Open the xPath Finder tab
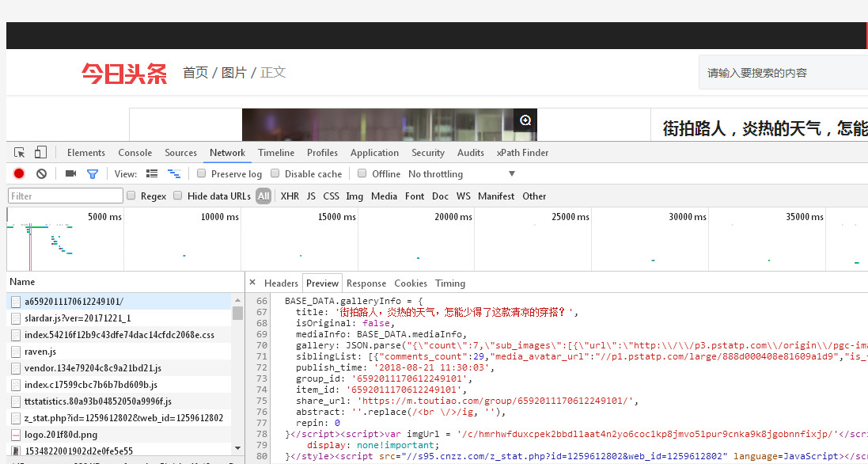The image size is (868, 464). point(522,153)
